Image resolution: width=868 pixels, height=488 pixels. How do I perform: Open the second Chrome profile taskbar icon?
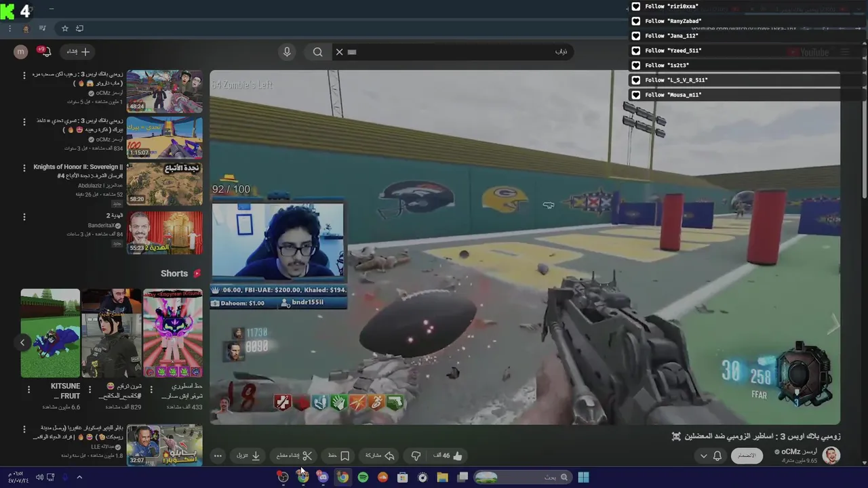(x=303, y=477)
